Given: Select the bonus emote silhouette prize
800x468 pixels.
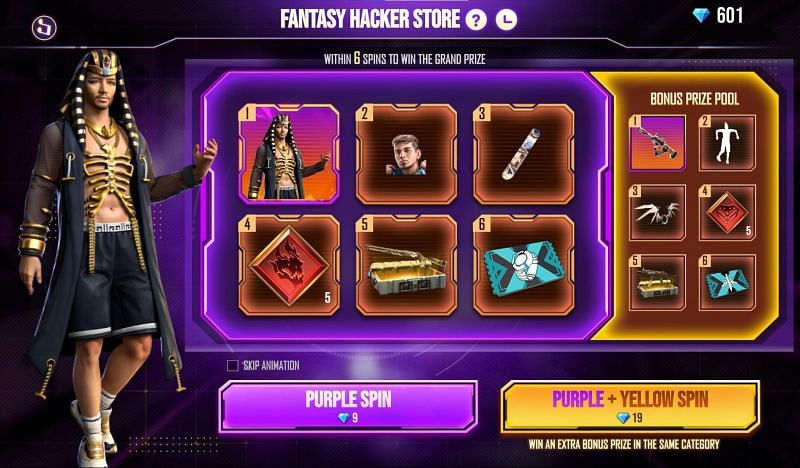Looking at the screenshot, I should click(x=727, y=142).
